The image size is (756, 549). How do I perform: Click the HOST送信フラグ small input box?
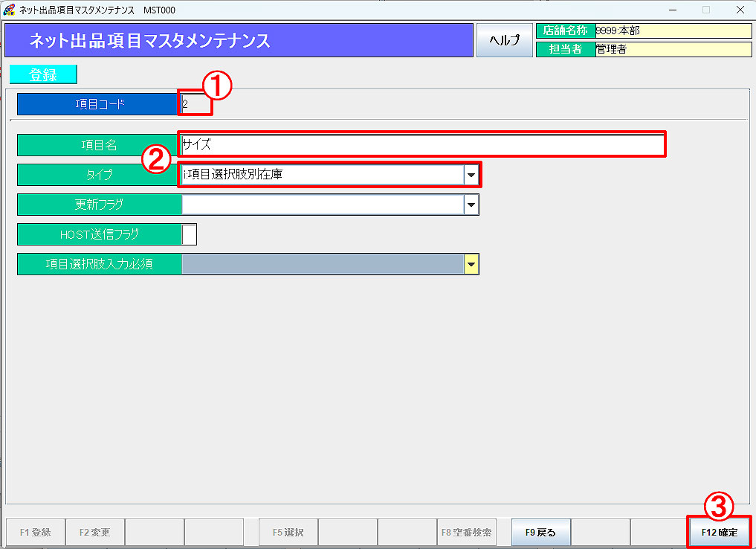pyautogui.click(x=189, y=234)
